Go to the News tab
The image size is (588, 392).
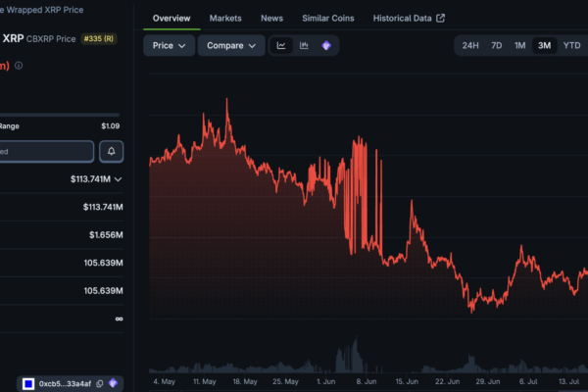pos(271,18)
